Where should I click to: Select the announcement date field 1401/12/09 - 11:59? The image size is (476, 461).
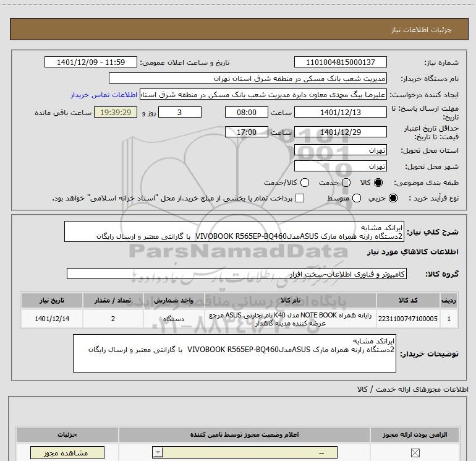91,62
